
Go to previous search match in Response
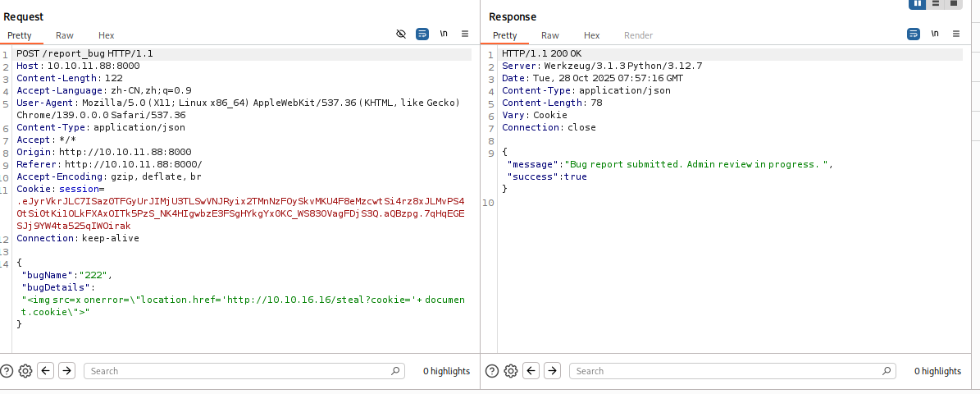coord(531,371)
